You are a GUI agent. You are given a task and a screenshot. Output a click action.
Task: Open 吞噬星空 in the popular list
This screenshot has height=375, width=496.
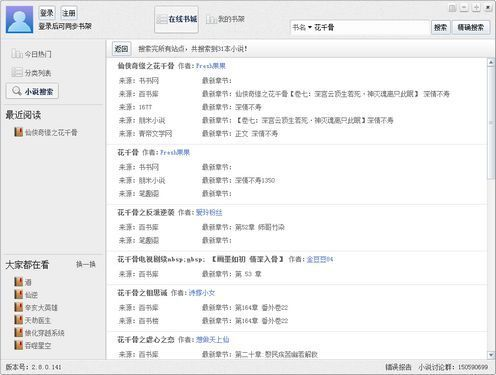[x=33, y=345]
